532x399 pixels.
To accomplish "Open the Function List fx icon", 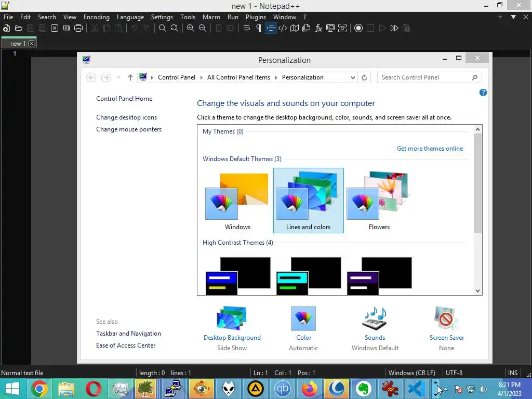I will (x=318, y=28).
